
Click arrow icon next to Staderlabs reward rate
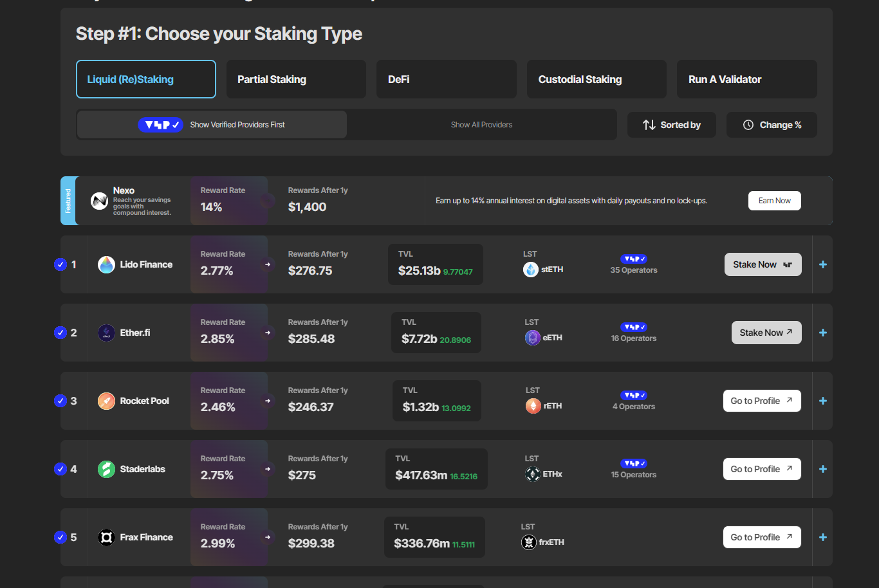point(268,469)
